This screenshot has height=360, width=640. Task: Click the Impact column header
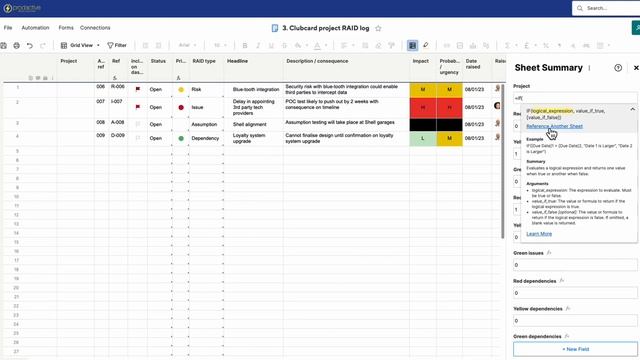point(423,68)
